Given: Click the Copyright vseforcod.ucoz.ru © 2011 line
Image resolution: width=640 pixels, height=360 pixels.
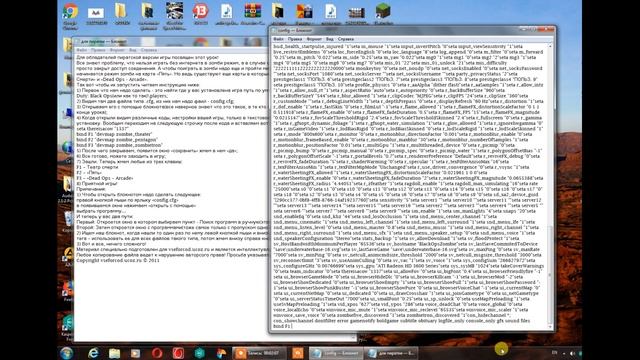Looking at the screenshot, I should click(x=118, y=260).
